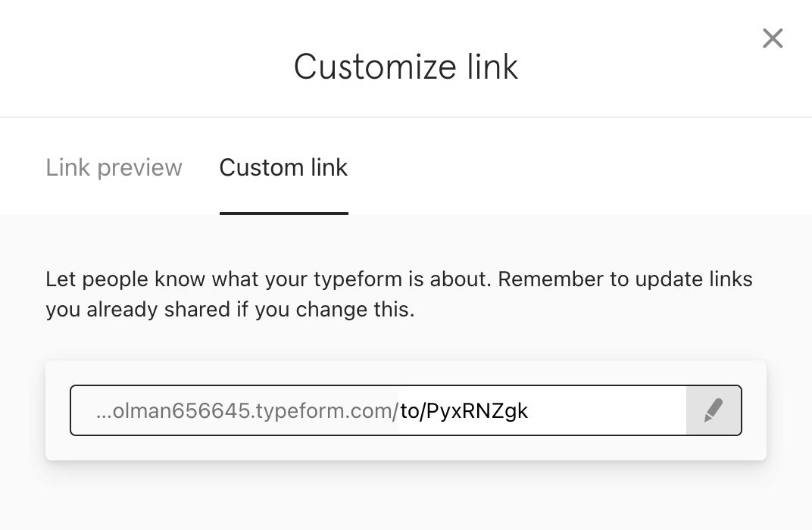Click the gray square beside the URL
Screen dimensions: 812x530
coord(714,410)
